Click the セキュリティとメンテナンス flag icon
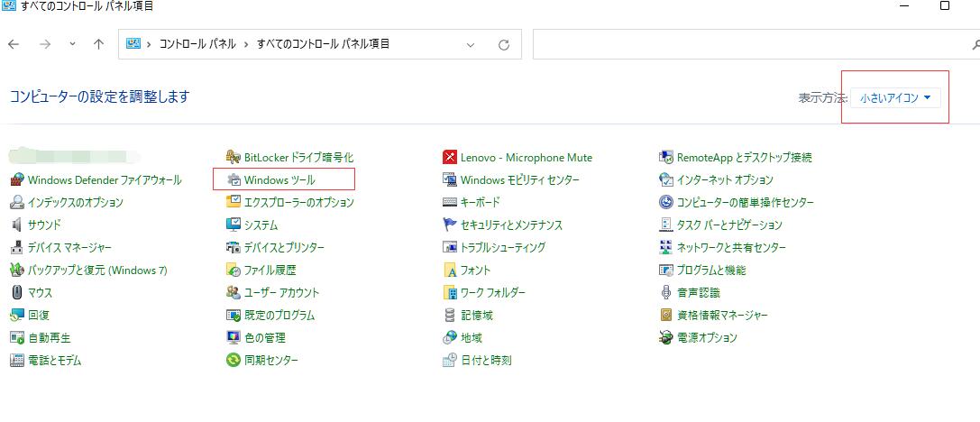Screen dimensions: 980x422 click(x=450, y=225)
